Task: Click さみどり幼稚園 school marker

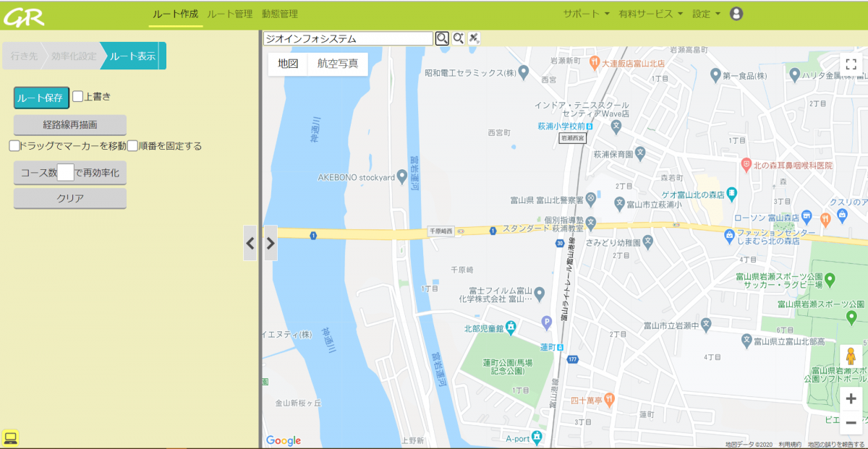Action: 649,241
